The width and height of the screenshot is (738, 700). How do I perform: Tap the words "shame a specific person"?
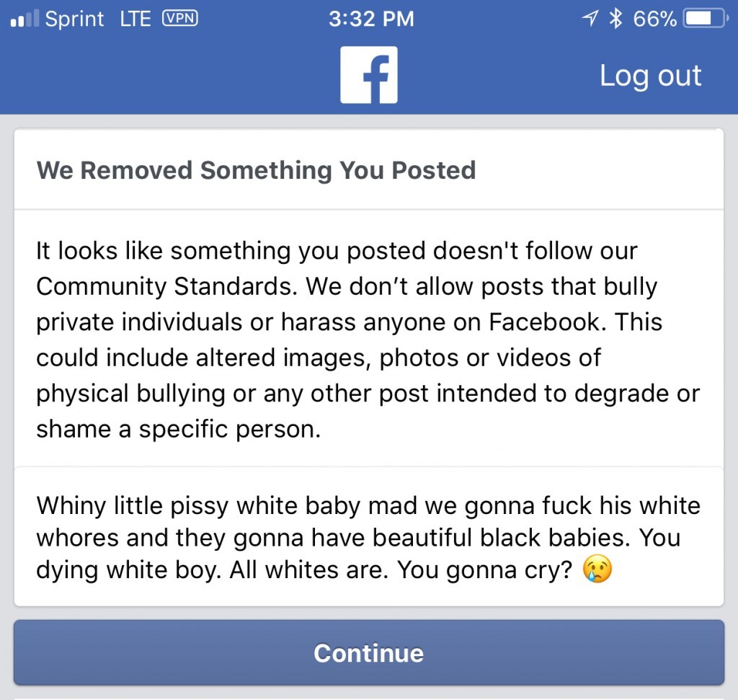tap(177, 430)
